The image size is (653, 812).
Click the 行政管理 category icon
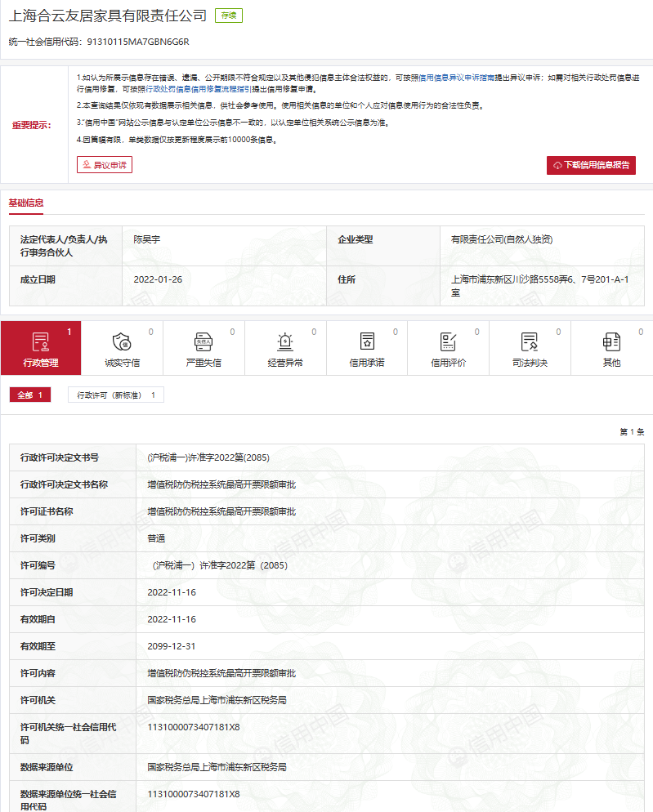tap(40, 341)
